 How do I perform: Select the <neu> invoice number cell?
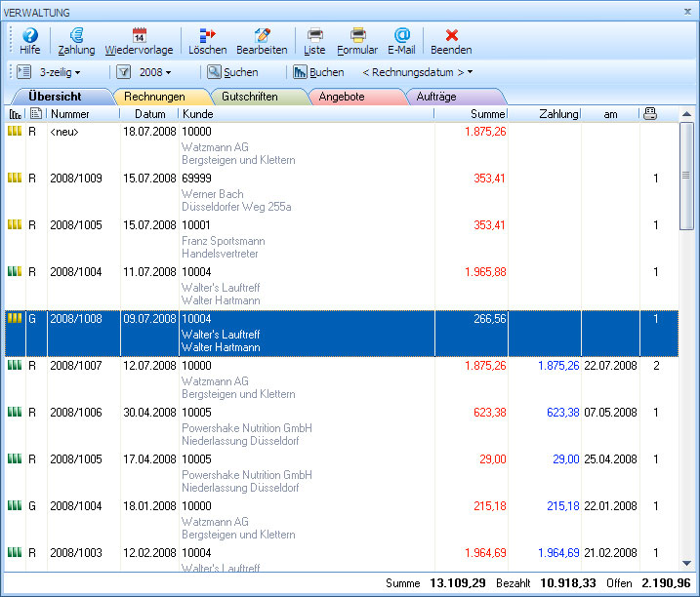click(64, 132)
